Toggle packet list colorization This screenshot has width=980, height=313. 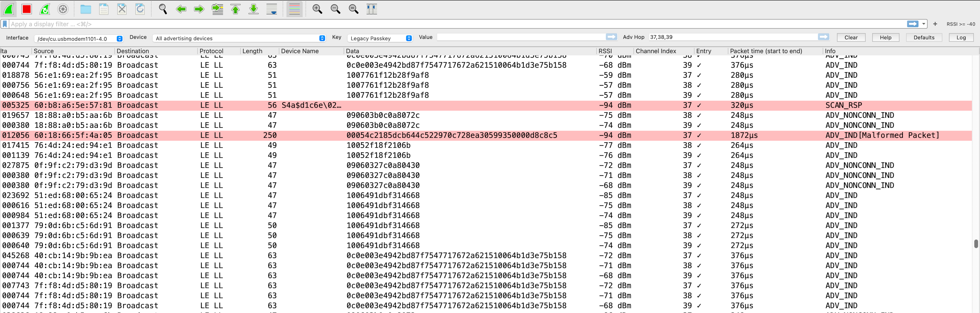pyautogui.click(x=294, y=9)
